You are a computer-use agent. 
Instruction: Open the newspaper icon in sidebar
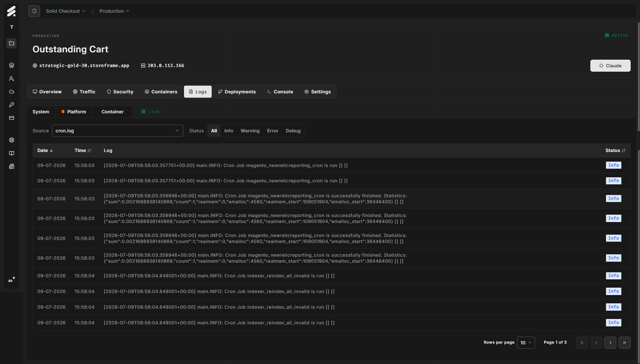point(11,166)
